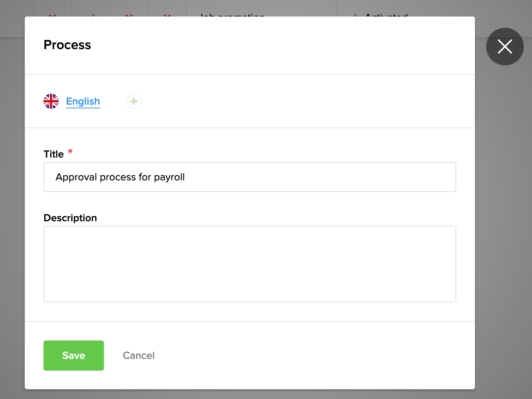Click the "Description" field label
Viewport: 532px width, 399px height.
pyautogui.click(x=70, y=218)
